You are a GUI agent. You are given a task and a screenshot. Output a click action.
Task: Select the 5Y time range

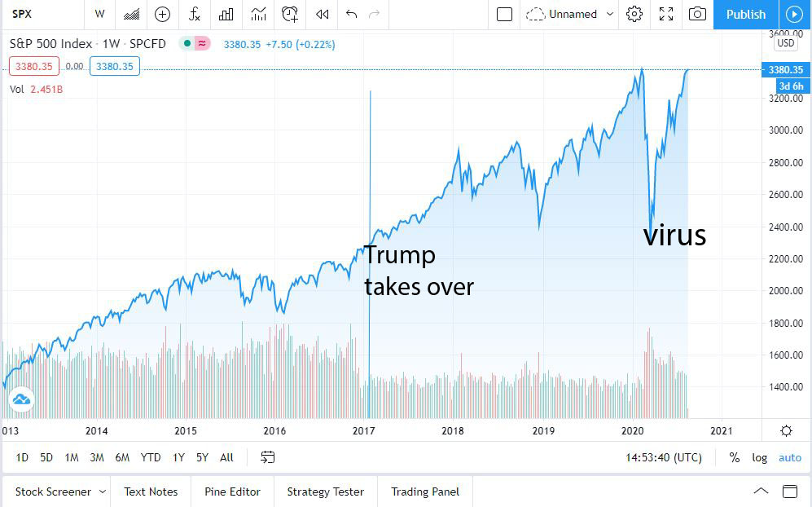[202, 457]
